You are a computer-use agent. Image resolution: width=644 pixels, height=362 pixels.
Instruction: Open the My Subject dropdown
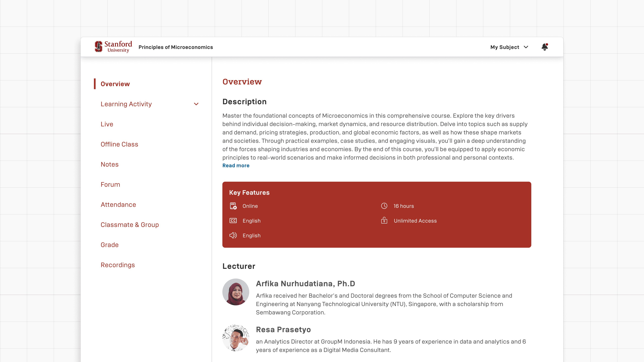[x=504, y=47]
